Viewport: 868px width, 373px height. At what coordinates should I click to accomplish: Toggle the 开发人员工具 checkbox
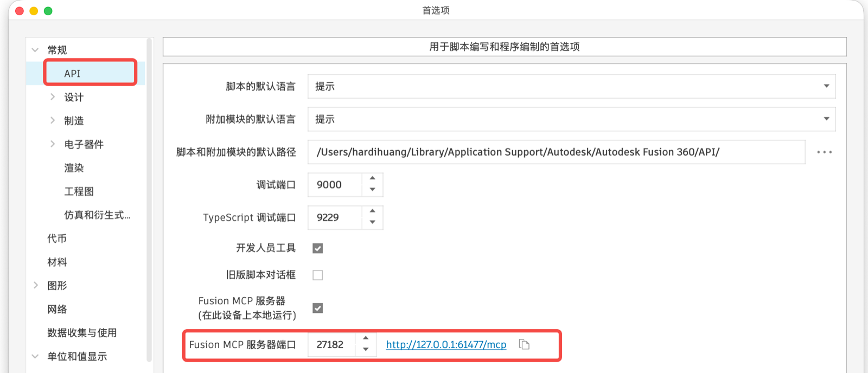318,248
